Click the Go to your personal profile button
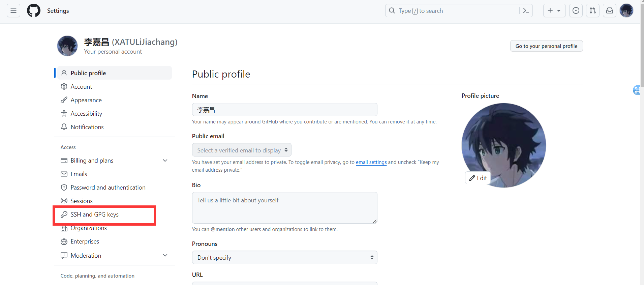The image size is (644, 285). coord(546,46)
